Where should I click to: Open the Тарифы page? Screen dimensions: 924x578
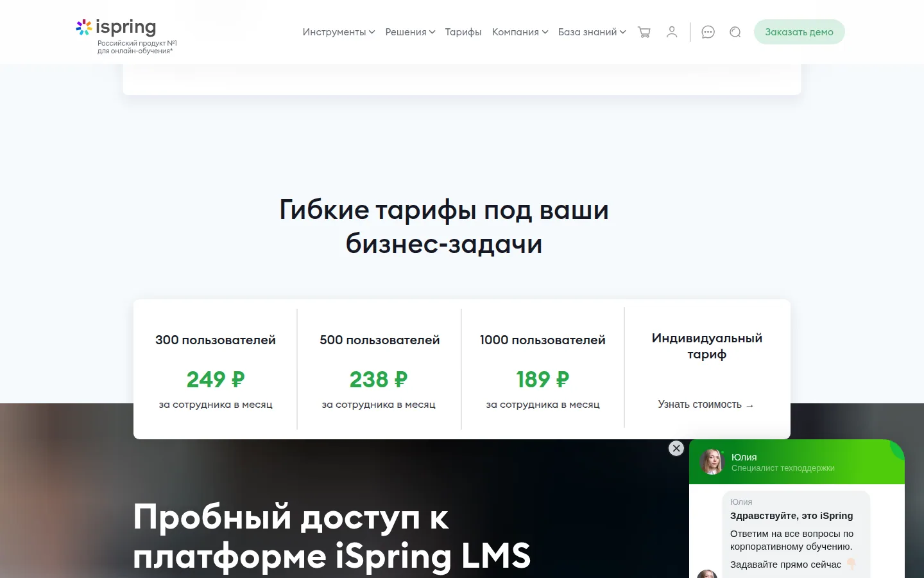[463, 32]
